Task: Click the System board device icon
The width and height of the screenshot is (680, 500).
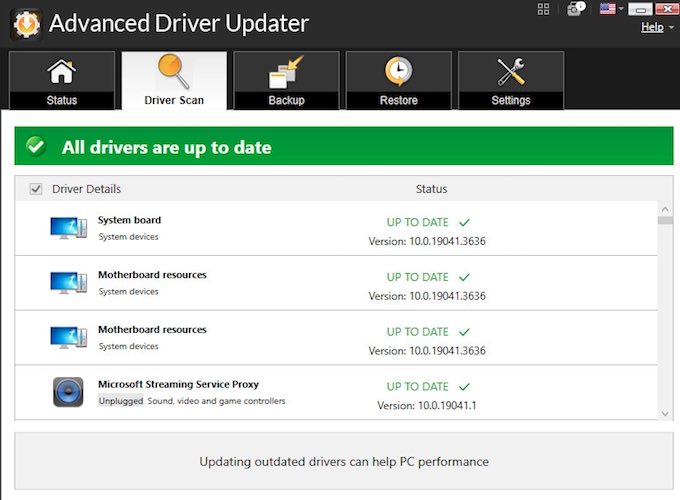Action: [69, 228]
